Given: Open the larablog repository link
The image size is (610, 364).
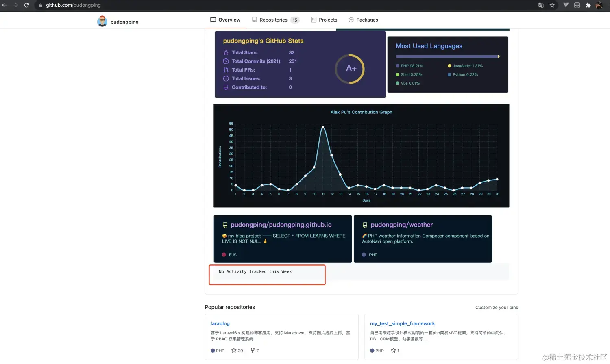Looking at the screenshot, I should (x=220, y=323).
